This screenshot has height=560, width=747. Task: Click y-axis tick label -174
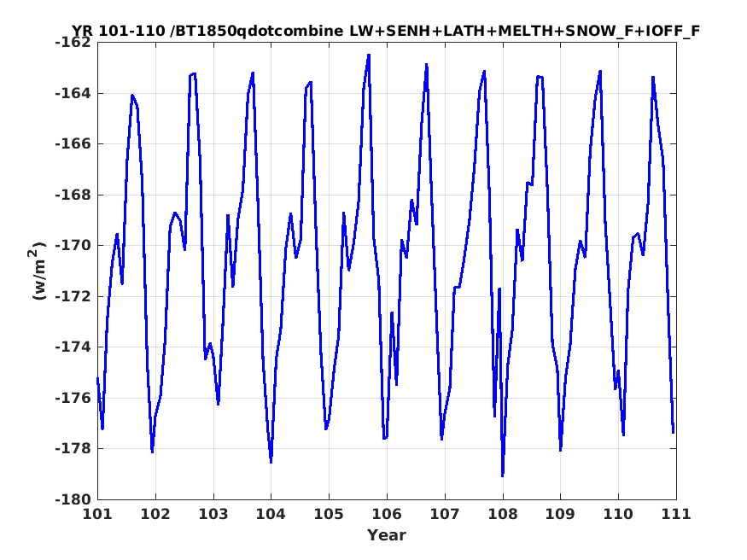coord(73,347)
